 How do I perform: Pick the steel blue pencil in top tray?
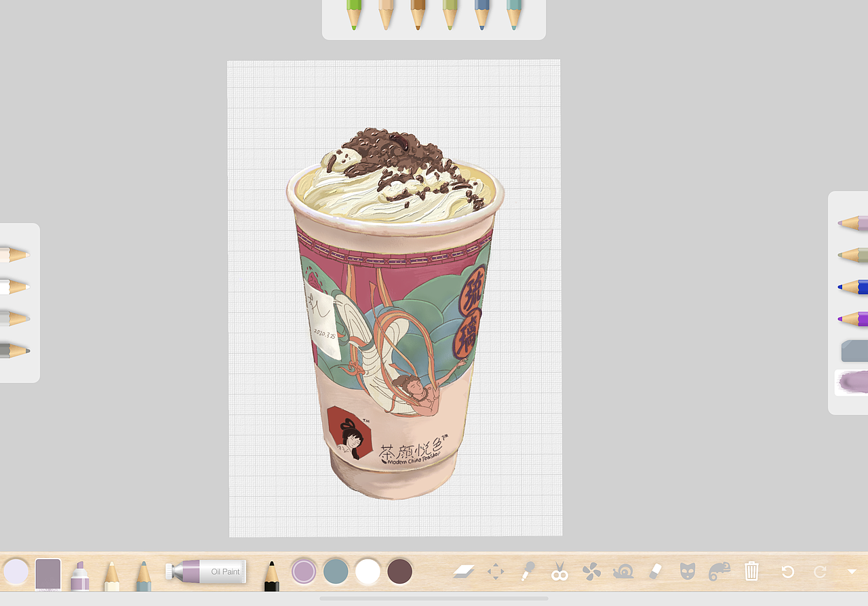(x=482, y=14)
